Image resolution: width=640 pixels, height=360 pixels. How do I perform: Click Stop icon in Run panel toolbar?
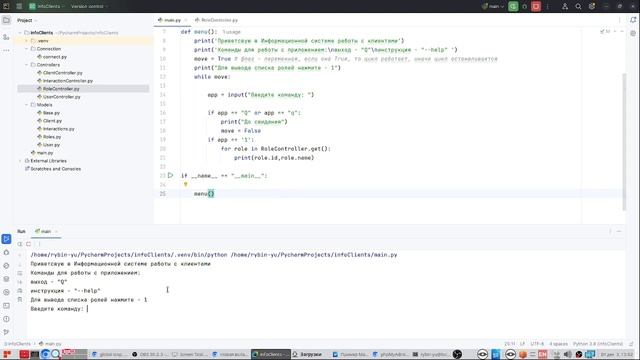[x=29, y=244]
